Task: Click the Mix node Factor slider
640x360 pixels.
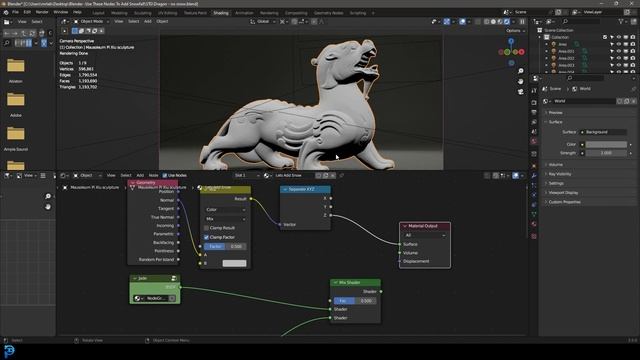Action: click(225, 247)
